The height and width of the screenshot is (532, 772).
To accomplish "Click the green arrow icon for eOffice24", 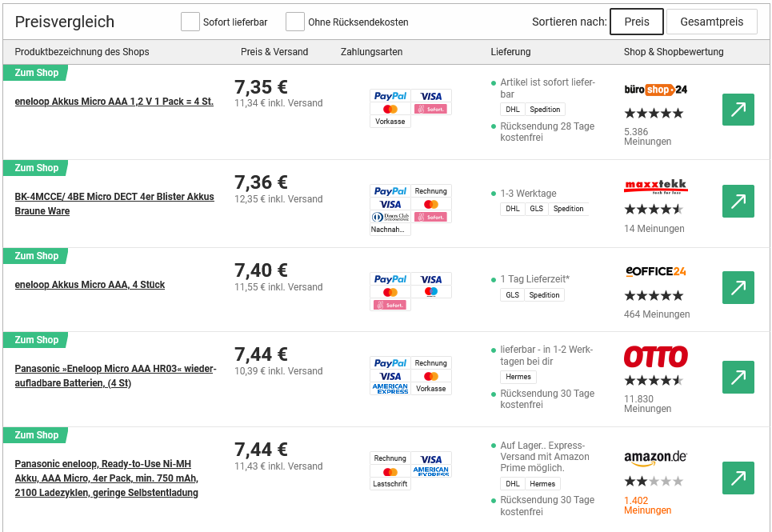I will pos(738,287).
